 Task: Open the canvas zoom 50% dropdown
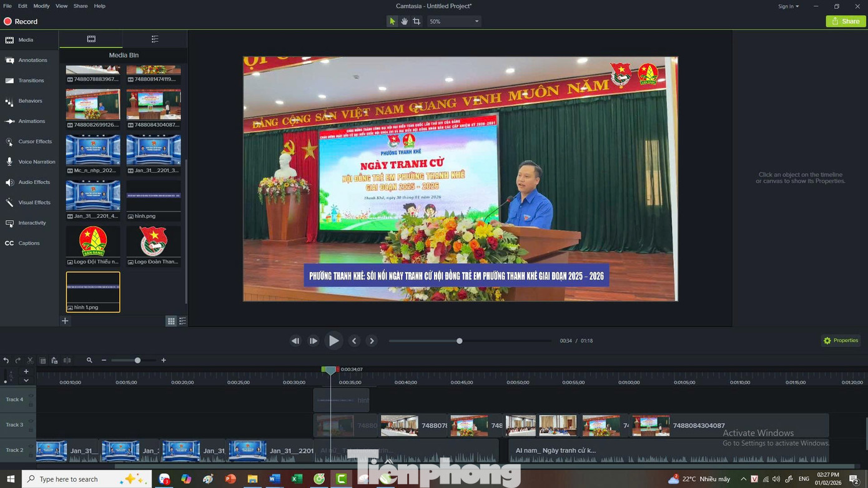[x=454, y=21]
